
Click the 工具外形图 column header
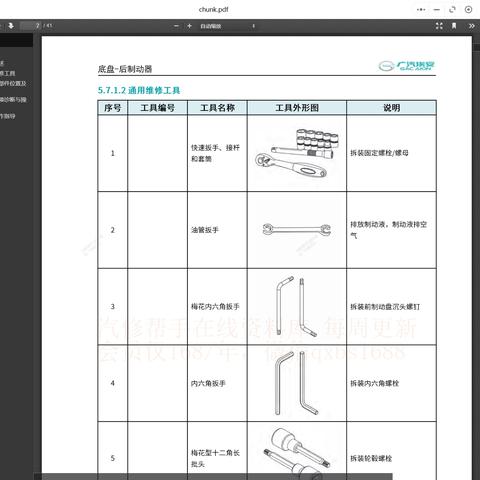click(297, 108)
